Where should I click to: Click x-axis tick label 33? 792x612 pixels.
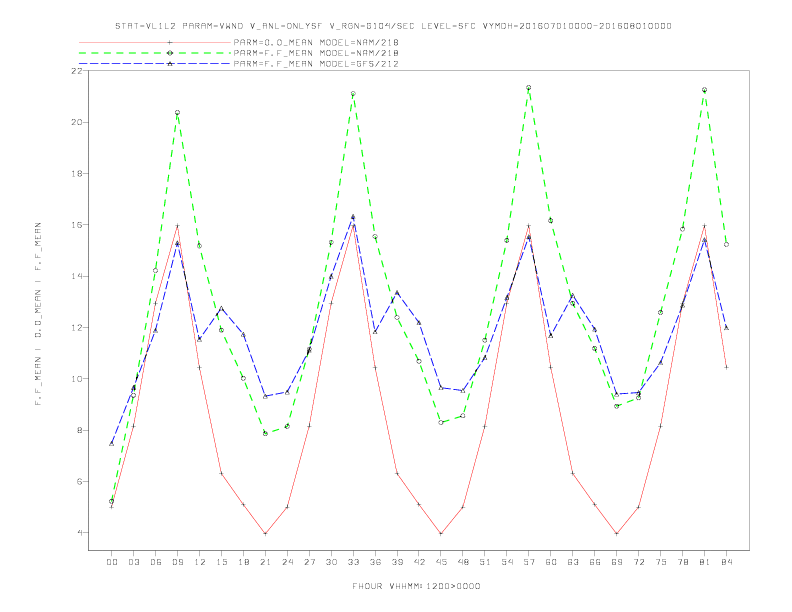point(354,562)
